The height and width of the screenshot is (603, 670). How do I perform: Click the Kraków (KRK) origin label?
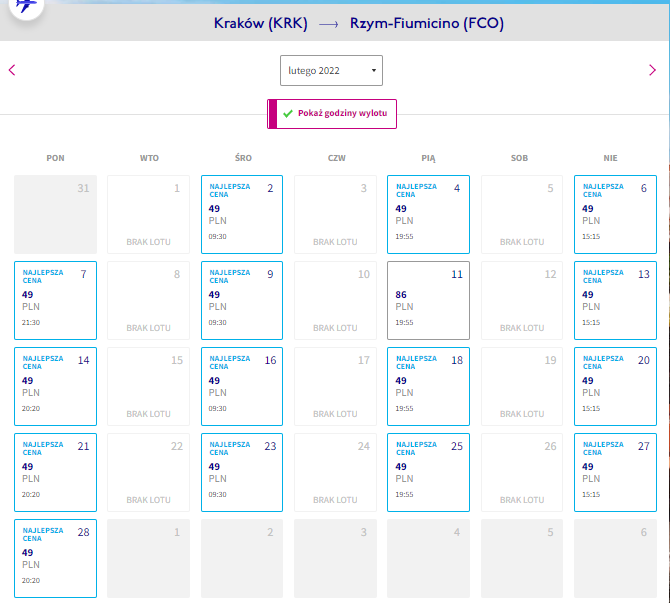click(x=261, y=24)
